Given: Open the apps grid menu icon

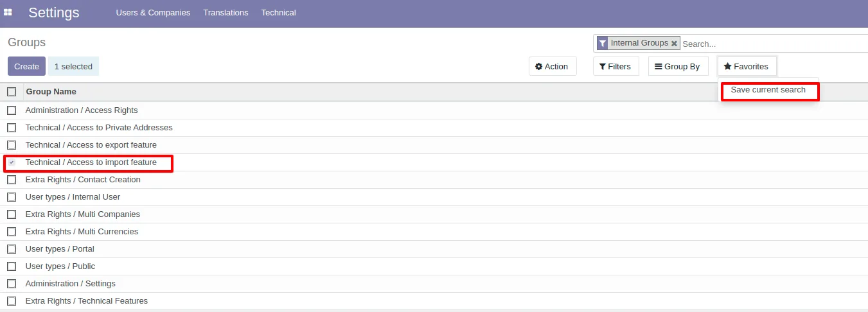Looking at the screenshot, I should pyautogui.click(x=8, y=12).
